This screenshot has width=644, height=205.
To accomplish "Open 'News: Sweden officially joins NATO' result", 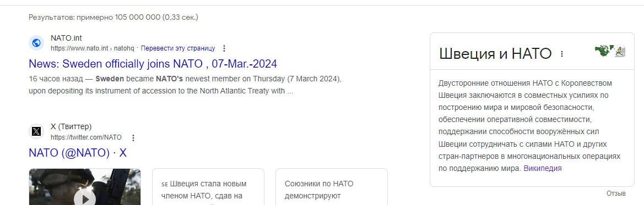I will click(x=153, y=64).
